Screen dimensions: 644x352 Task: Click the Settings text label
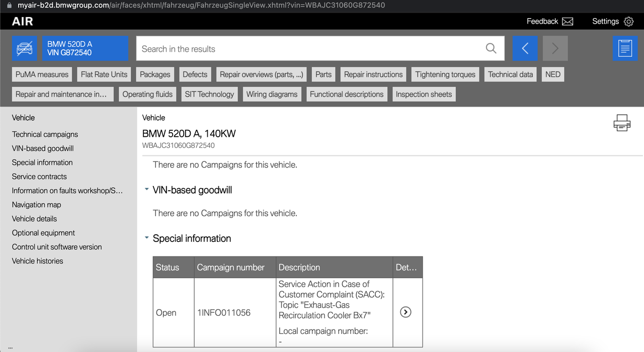click(x=605, y=21)
